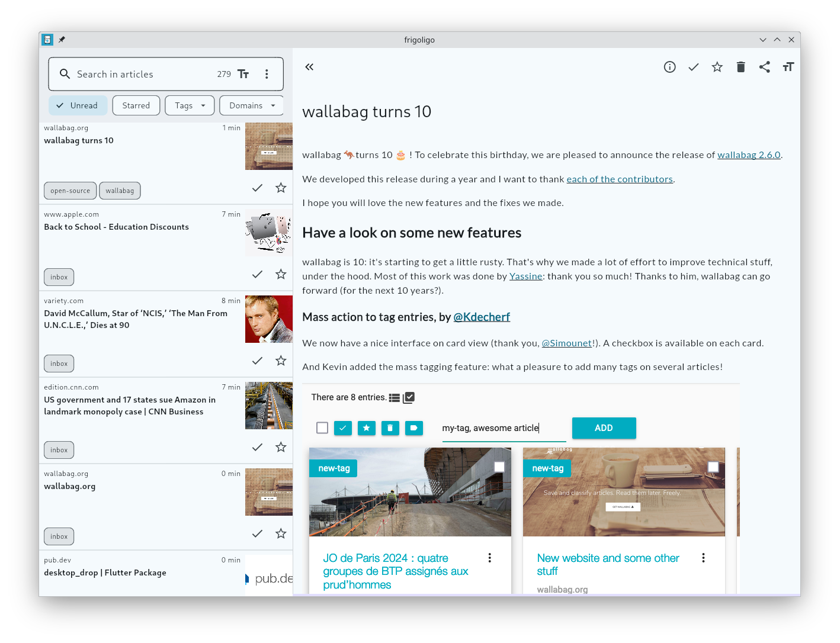Click teal delete mass action button
Image resolution: width=840 pixels, height=643 pixels.
390,427
